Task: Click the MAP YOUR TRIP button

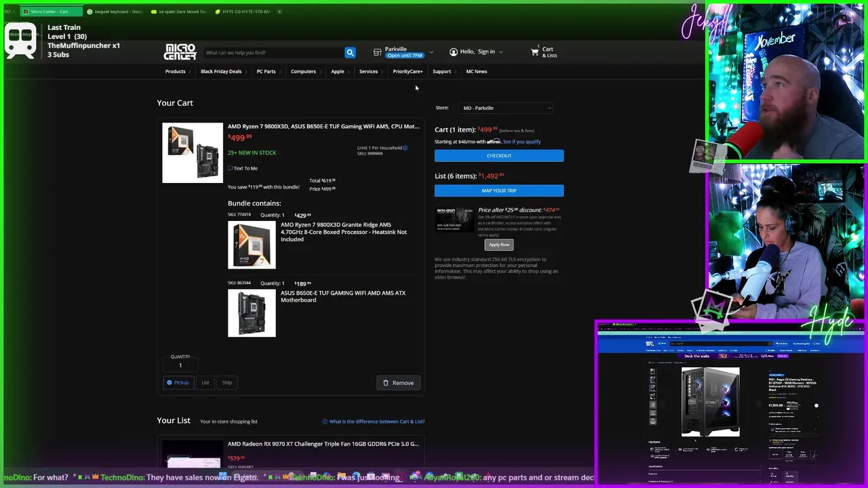Action: point(499,190)
